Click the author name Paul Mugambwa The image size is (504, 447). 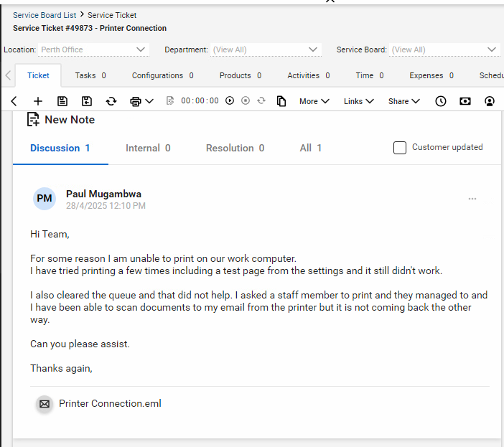(103, 194)
